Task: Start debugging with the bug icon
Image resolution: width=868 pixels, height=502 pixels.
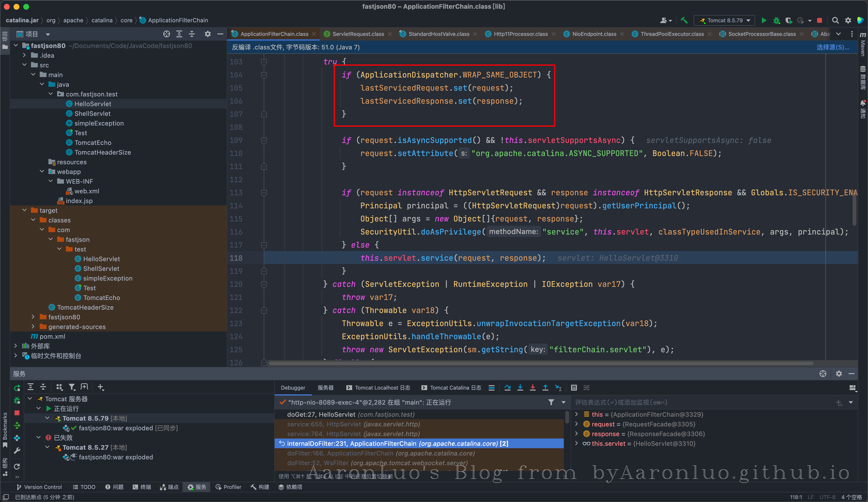Action: (776, 20)
